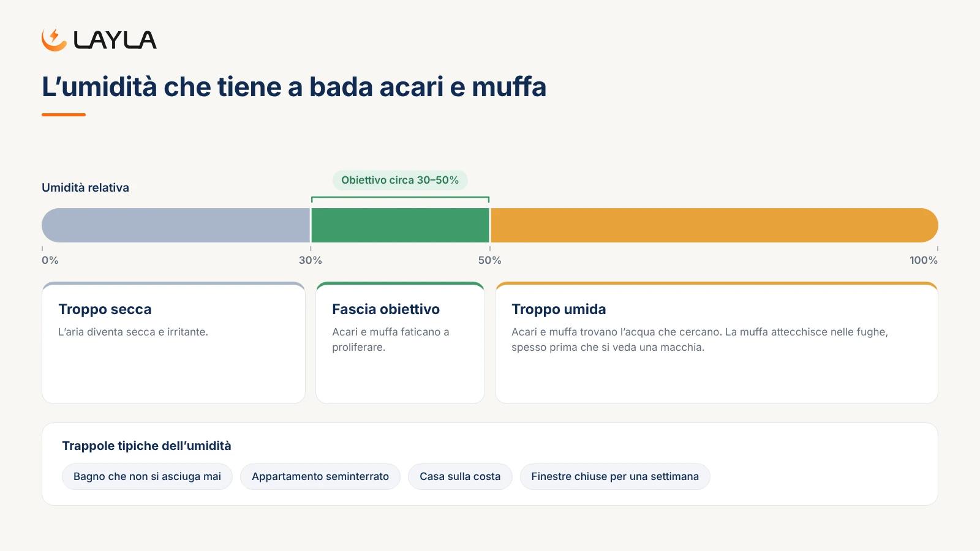
Task: Select the "Troppo umida" card heading
Action: (559, 309)
